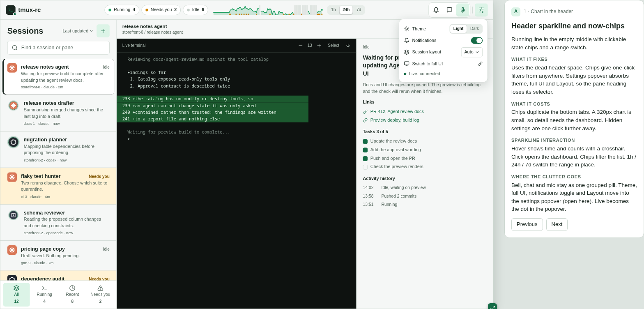Add a new session with the plus button
644x309 pixels.
click(103, 31)
